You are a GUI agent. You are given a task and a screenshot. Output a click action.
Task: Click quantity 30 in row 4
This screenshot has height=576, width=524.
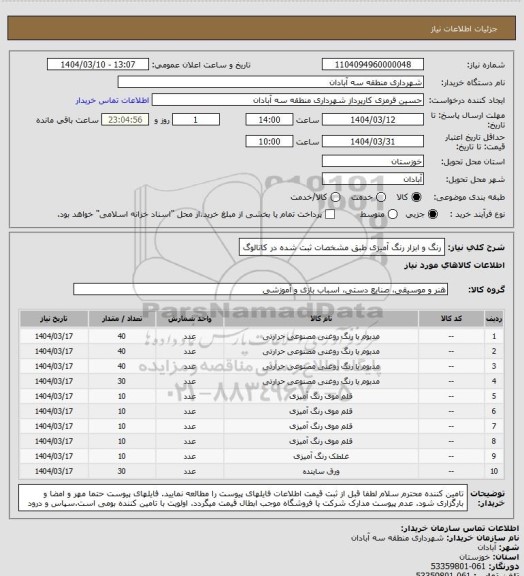(x=122, y=381)
